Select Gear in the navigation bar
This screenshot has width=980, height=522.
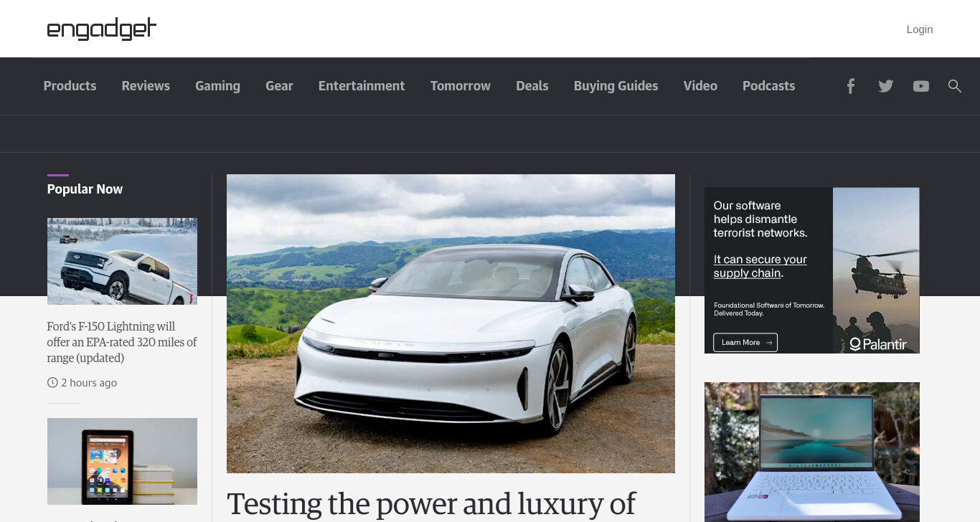(279, 86)
